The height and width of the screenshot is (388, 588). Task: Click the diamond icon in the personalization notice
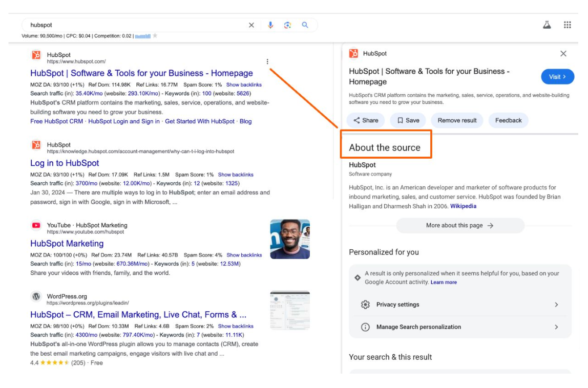coord(358,277)
